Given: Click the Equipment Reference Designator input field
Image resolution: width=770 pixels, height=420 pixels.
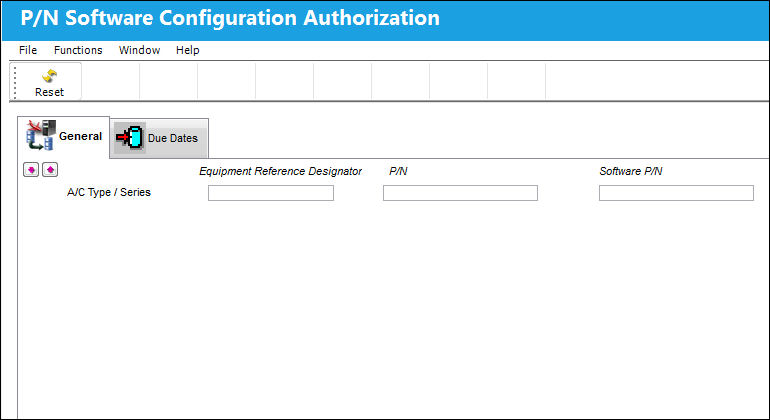Looking at the screenshot, I should coord(271,193).
